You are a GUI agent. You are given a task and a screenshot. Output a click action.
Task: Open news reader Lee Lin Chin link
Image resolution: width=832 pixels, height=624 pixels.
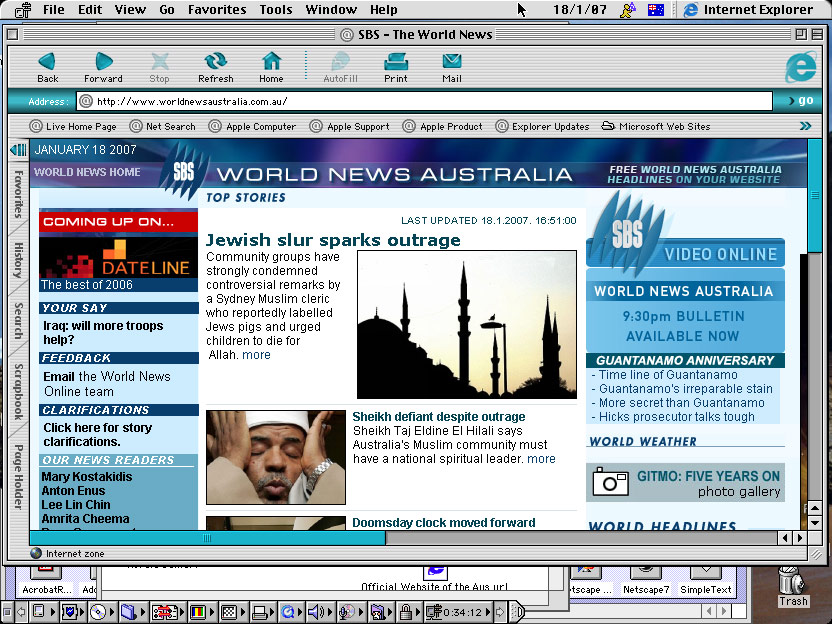[76, 505]
